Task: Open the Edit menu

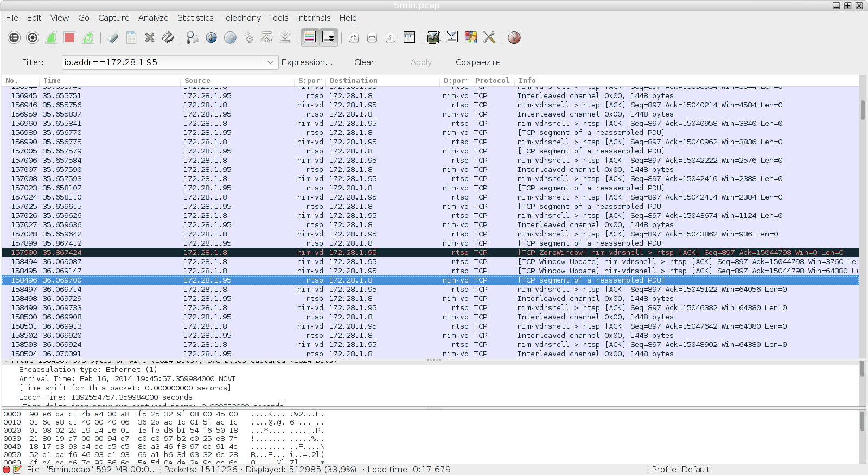Action: click(x=34, y=18)
